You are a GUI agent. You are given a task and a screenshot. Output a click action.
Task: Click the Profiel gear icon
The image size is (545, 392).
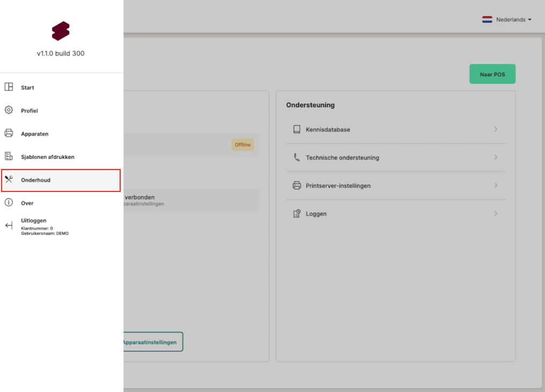click(x=9, y=110)
